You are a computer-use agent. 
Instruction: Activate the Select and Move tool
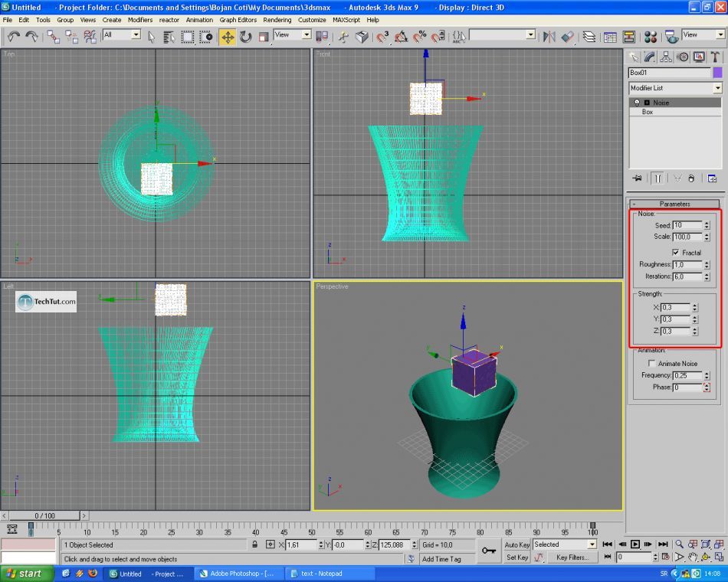point(228,36)
